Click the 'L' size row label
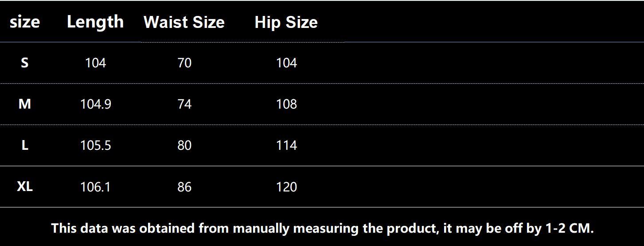This screenshot has height=246, width=644. 25,145
